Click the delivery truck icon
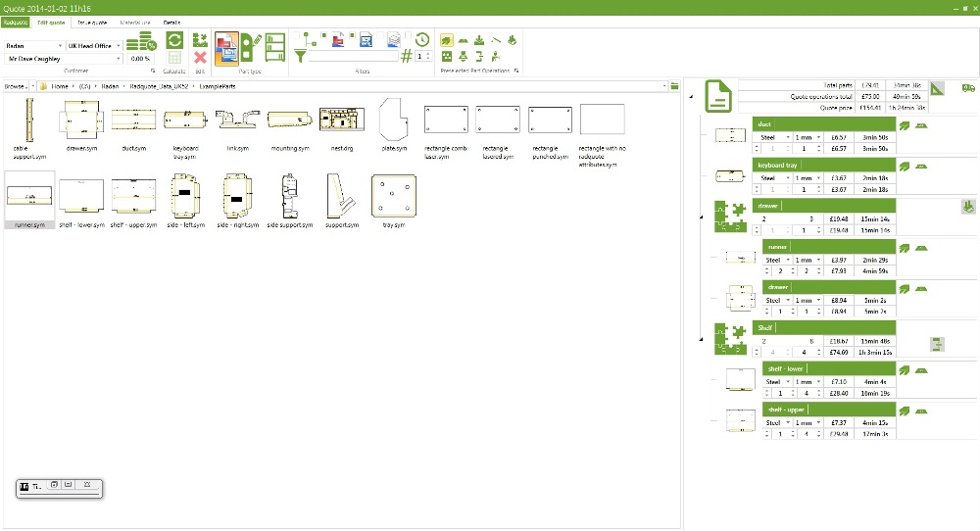980x531 pixels. 968,88
